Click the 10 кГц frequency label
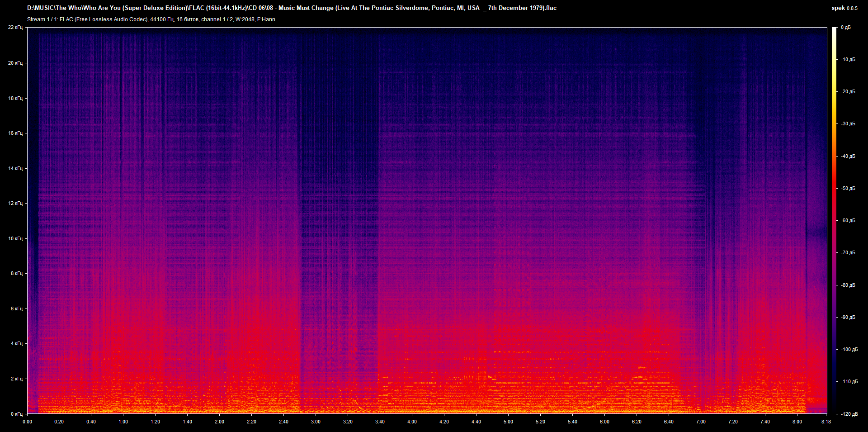This screenshot has width=868, height=432. 16,237
